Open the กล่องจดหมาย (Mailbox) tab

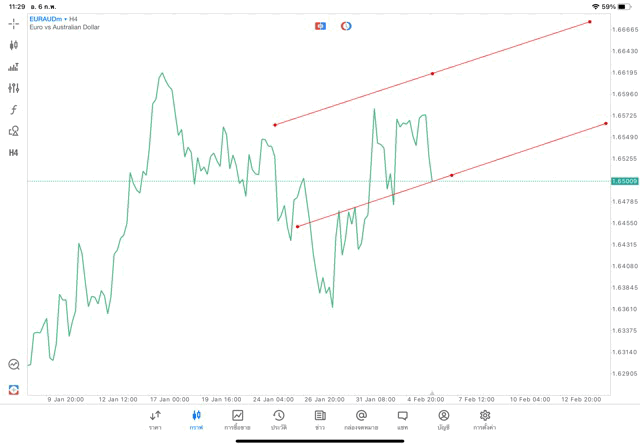361,419
